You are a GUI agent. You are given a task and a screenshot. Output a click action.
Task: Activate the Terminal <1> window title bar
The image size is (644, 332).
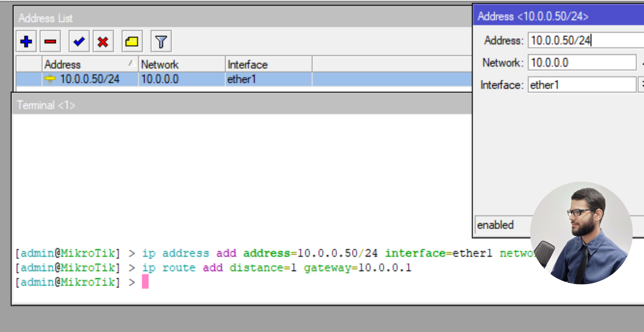[x=210, y=105]
